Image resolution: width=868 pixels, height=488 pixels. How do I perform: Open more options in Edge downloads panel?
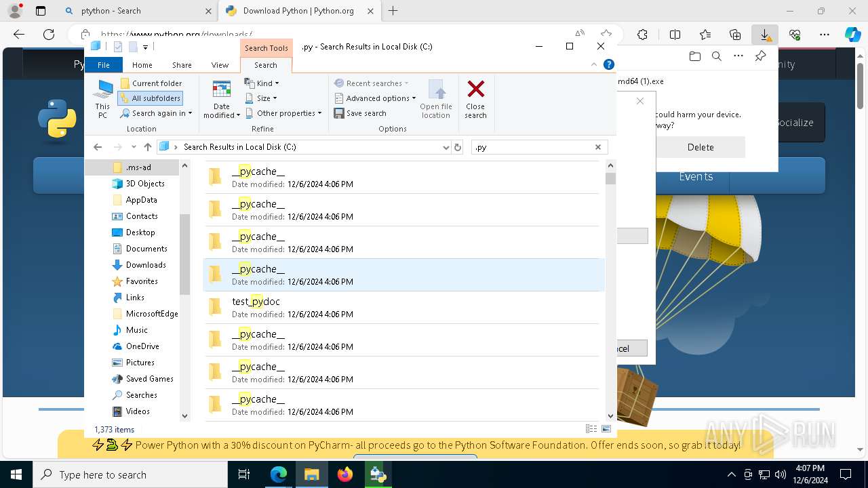tap(738, 56)
